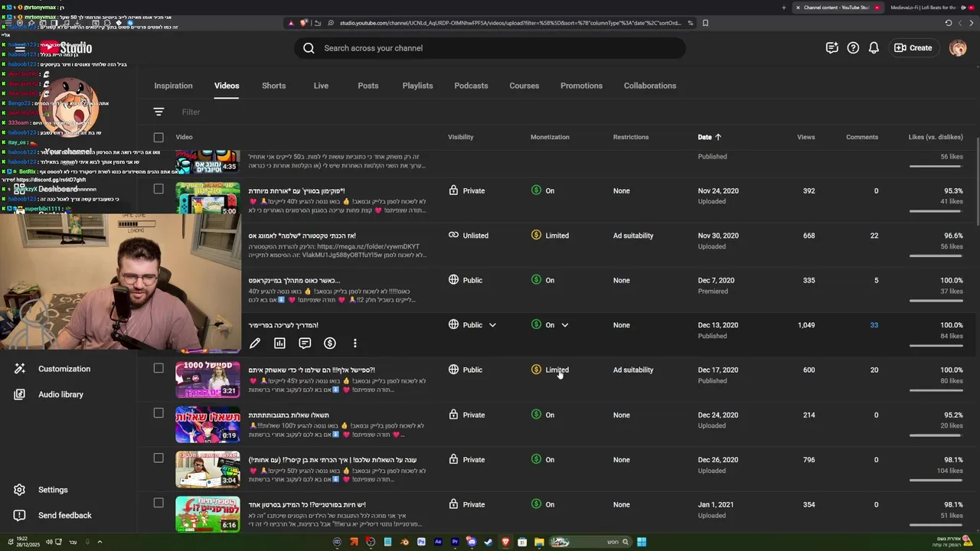Click the Nov 30 video likes ratio bar
Image resolution: width=980 pixels, height=551 pixels.
(x=936, y=256)
